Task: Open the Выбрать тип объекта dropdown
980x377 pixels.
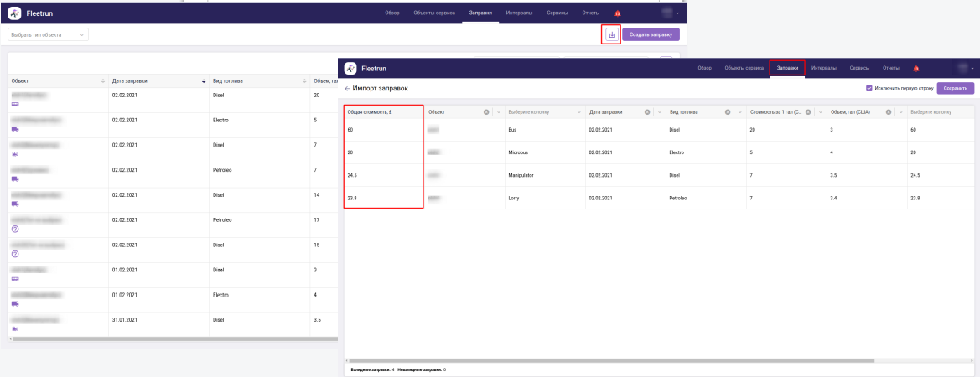Action: coord(48,34)
